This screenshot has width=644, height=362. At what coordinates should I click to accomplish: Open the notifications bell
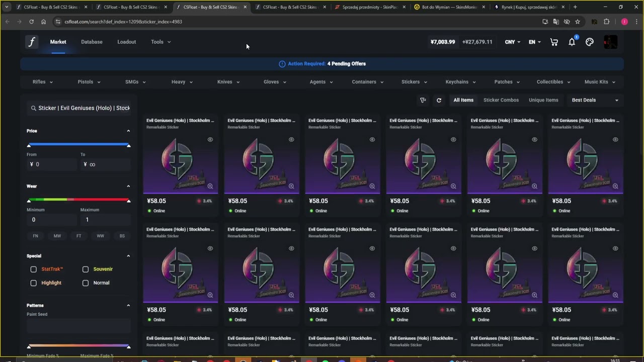(x=572, y=42)
